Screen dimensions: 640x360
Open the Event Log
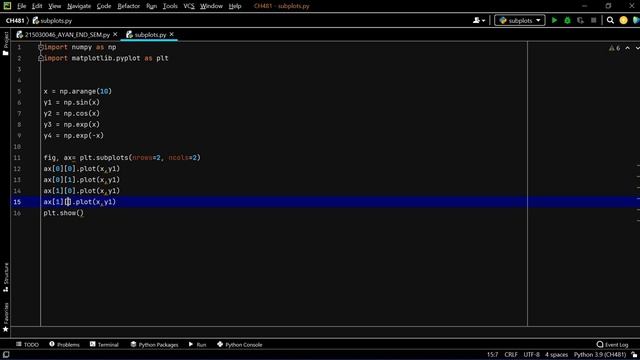click(x=612, y=344)
